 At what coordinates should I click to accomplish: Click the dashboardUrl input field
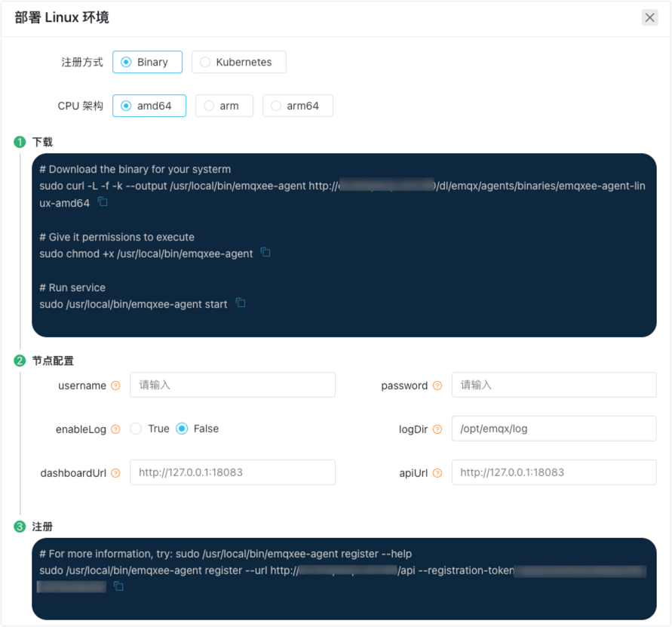[232, 472]
